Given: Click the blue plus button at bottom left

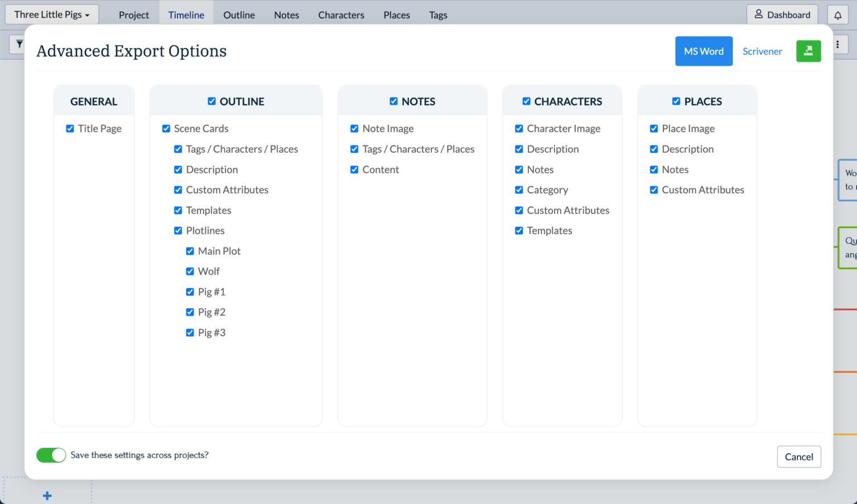Looking at the screenshot, I should coord(47,496).
